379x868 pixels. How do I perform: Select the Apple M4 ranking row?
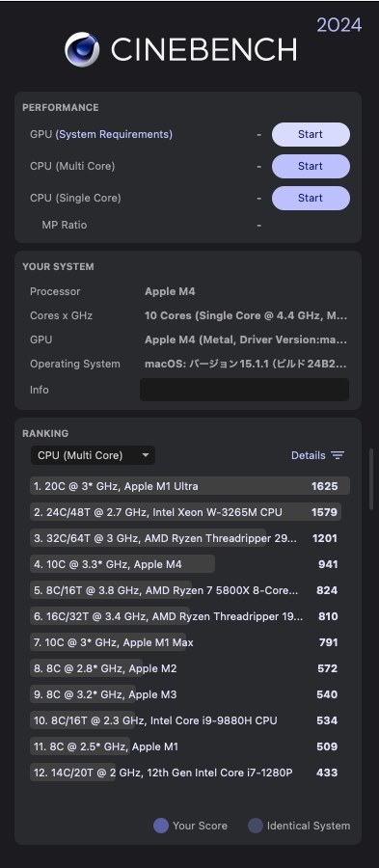pos(190,564)
